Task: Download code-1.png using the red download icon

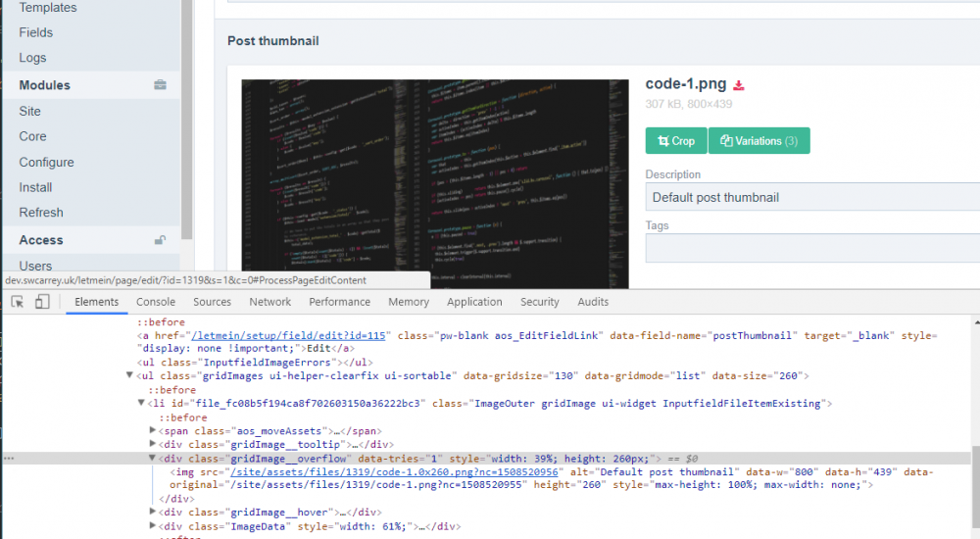Action: tap(739, 85)
